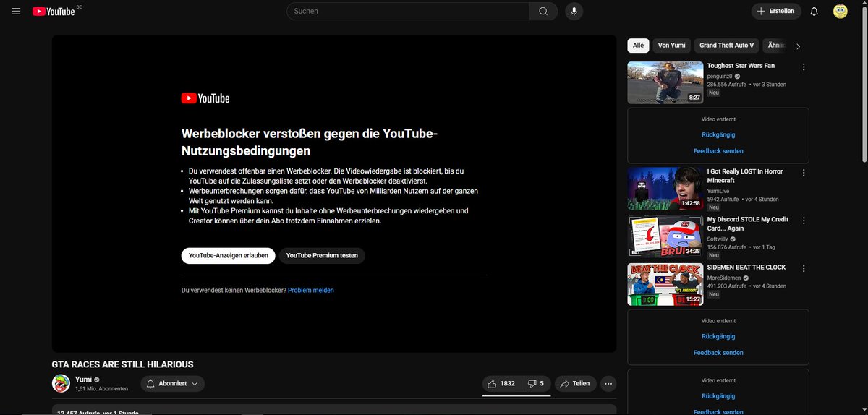This screenshot has height=415, width=868.
Task: Select the Grand Theft Auto V chip
Action: (x=726, y=45)
